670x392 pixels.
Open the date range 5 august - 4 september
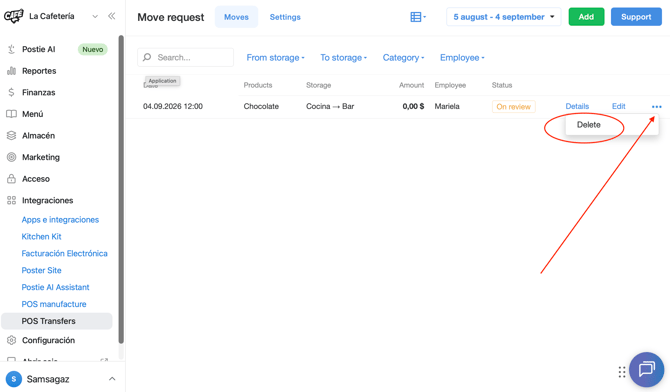tap(503, 17)
